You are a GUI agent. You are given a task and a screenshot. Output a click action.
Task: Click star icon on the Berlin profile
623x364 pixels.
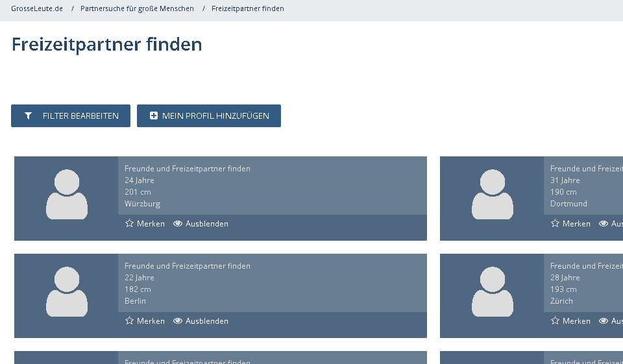129,321
